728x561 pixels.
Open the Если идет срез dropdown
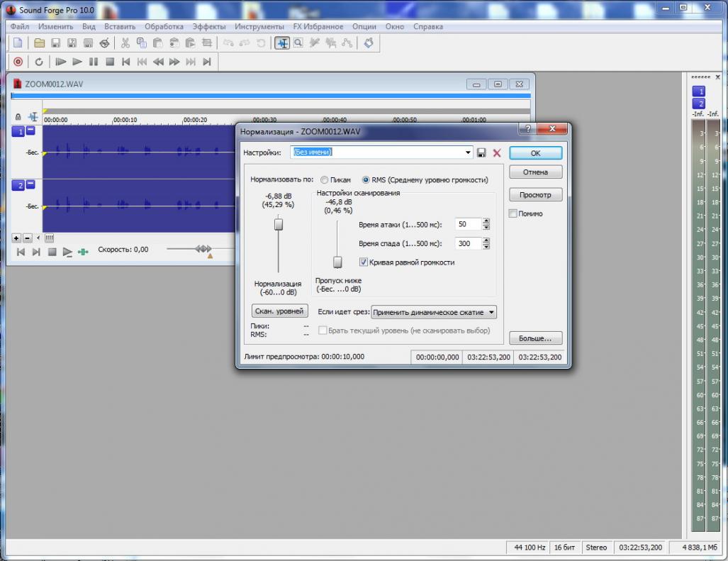pyautogui.click(x=434, y=312)
